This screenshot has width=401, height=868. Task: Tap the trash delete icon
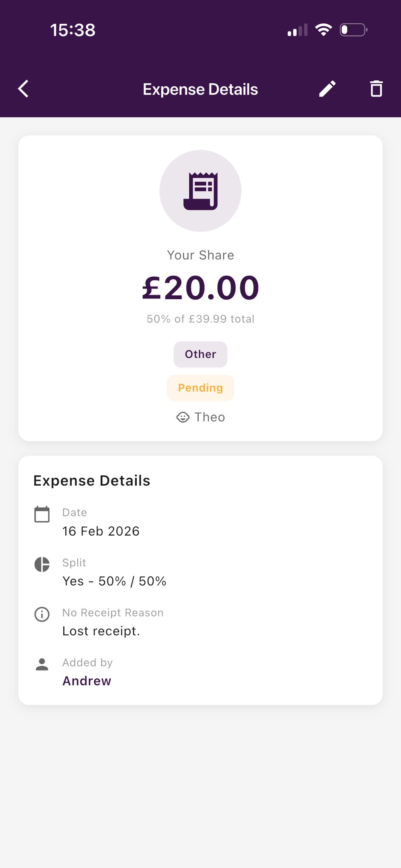(376, 89)
